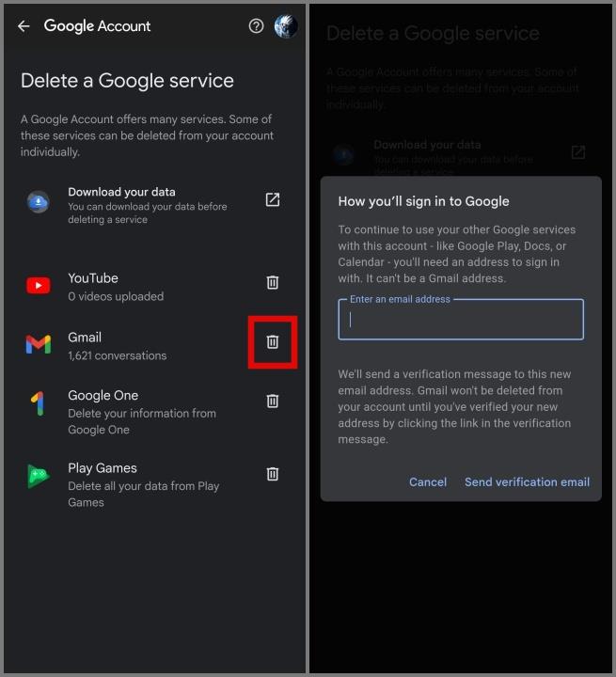Click the Gmail logo icon

(x=39, y=344)
